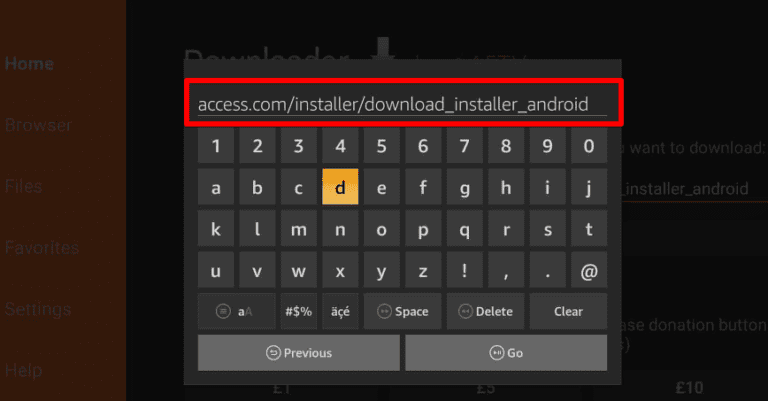This screenshot has height=401, width=768.
Task: Click the @ symbol key
Action: tap(589, 270)
